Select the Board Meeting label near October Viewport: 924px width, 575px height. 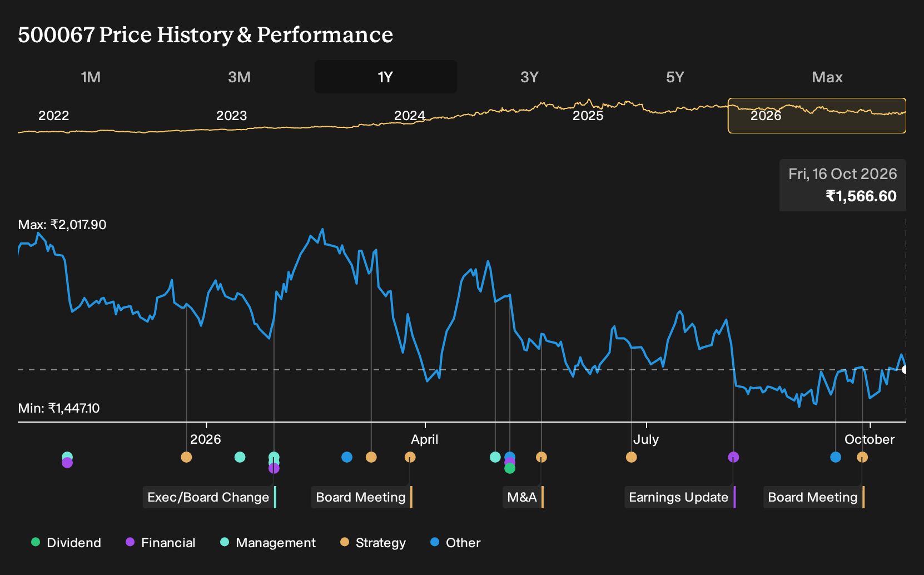tap(813, 497)
